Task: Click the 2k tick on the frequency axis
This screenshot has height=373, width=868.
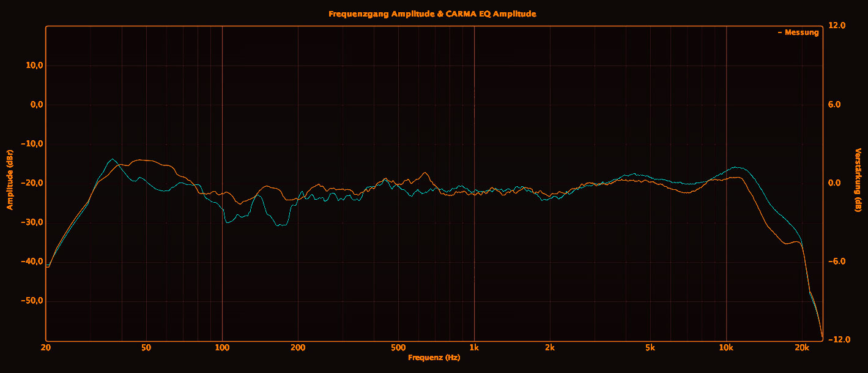Action: (x=550, y=348)
